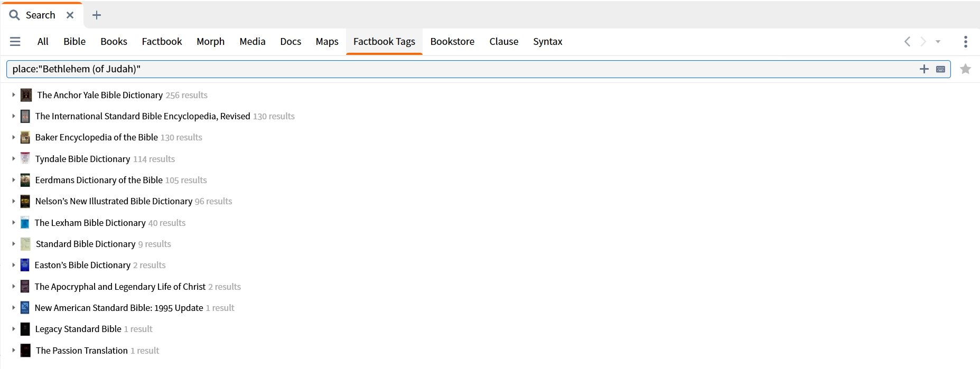Switch to the Docs search tab
Image resolution: width=980 pixels, height=369 pixels.
click(x=291, y=41)
